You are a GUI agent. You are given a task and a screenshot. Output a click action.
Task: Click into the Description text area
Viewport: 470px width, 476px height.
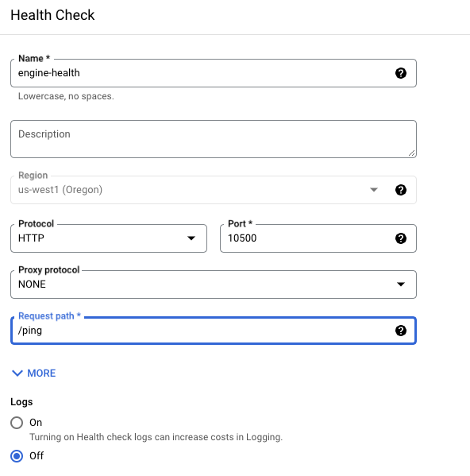[x=214, y=139]
